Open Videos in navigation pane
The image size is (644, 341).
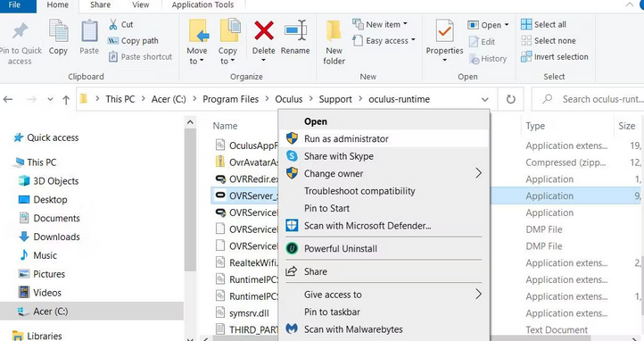pyautogui.click(x=40, y=293)
